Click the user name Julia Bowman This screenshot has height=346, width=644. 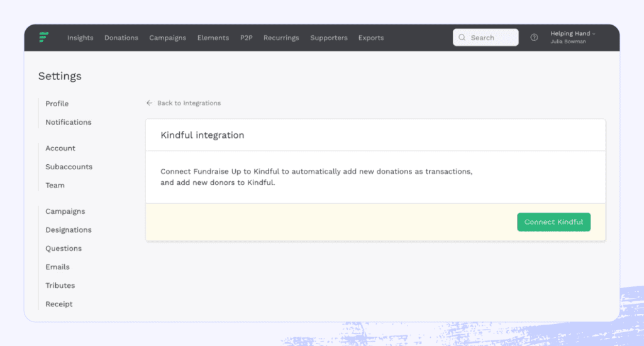tap(568, 42)
